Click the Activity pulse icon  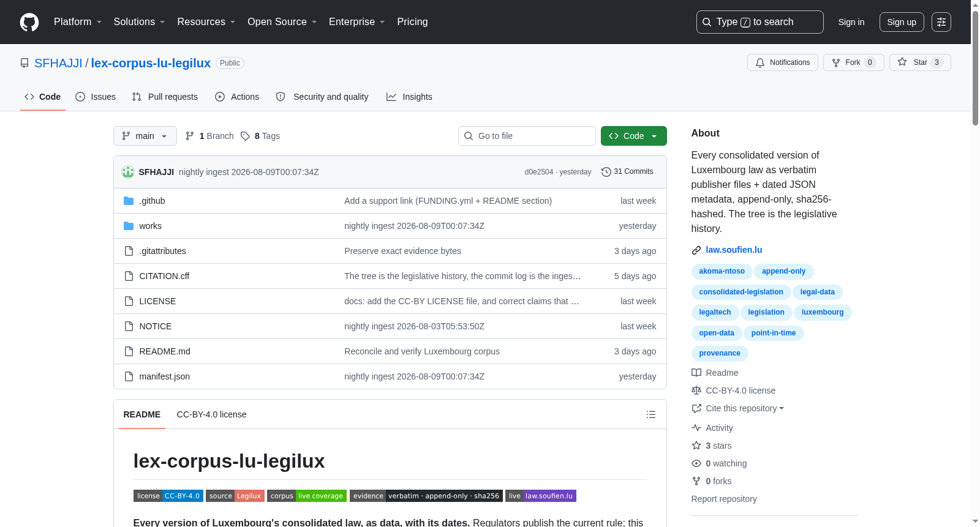696,428
